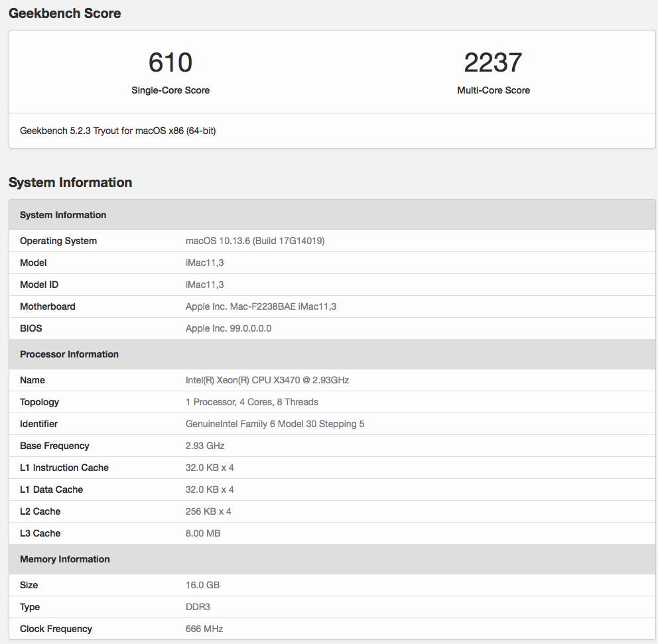Click the Motherboard label
This screenshot has width=658, height=644.
47,306
